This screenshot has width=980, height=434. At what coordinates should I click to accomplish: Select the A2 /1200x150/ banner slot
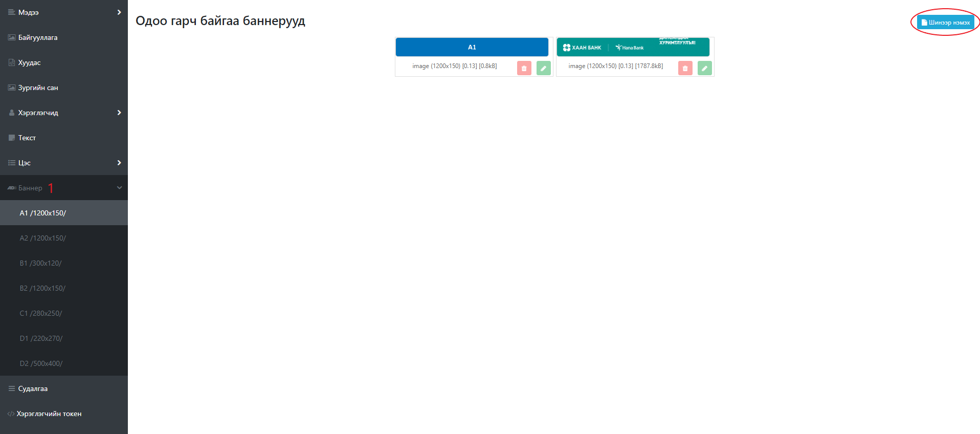[x=43, y=238]
